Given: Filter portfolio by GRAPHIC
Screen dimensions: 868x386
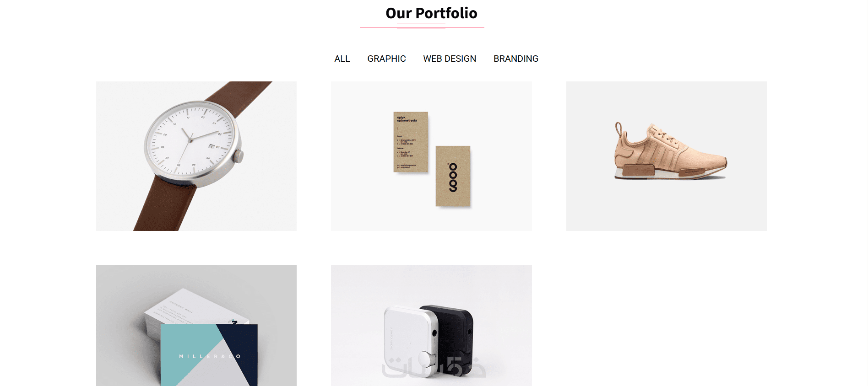Looking at the screenshot, I should click(x=386, y=59).
